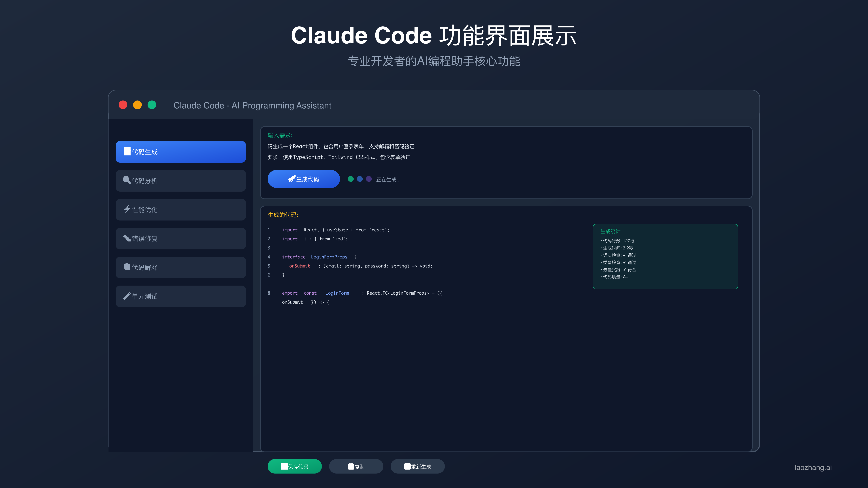The width and height of the screenshot is (868, 488).
Task: Click the 代码质量: A+ statistic
Action: tap(614, 277)
